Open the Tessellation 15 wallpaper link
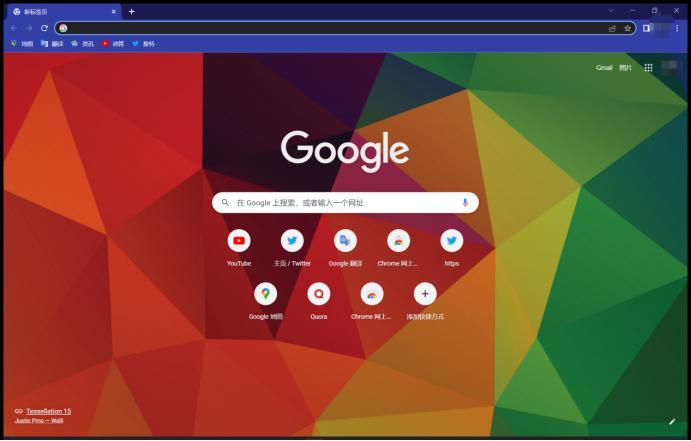This screenshot has height=441, width=691. pyautogui.click(x=48, y=411)
